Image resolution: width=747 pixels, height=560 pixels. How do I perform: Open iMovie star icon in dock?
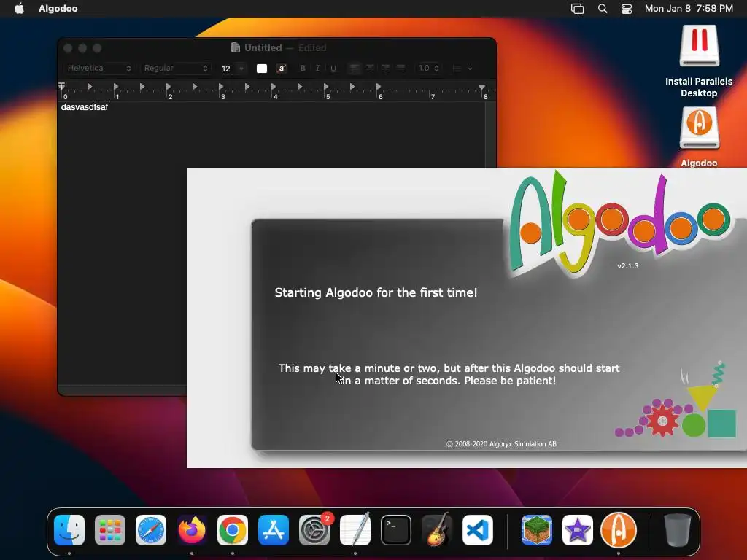[578, 530]
